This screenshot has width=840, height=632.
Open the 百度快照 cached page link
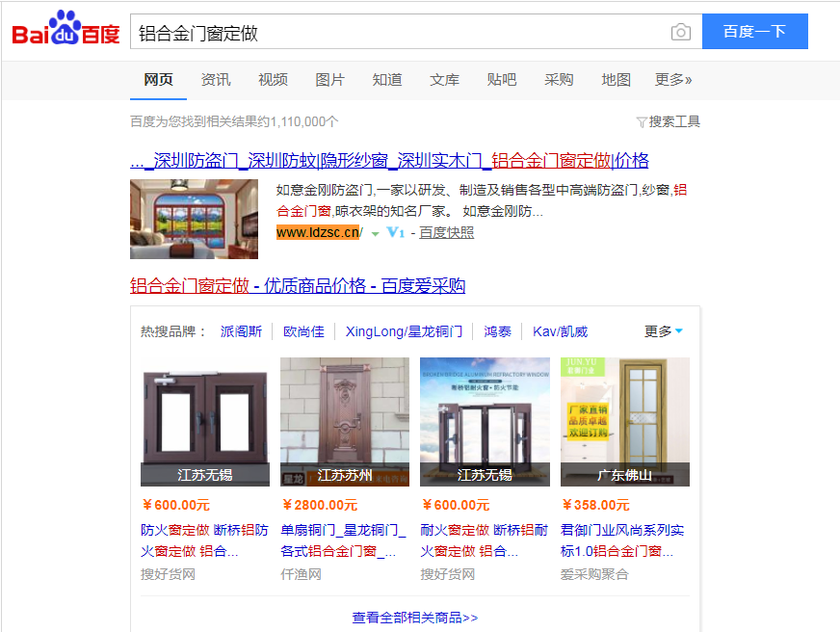[x=446, y=232]
